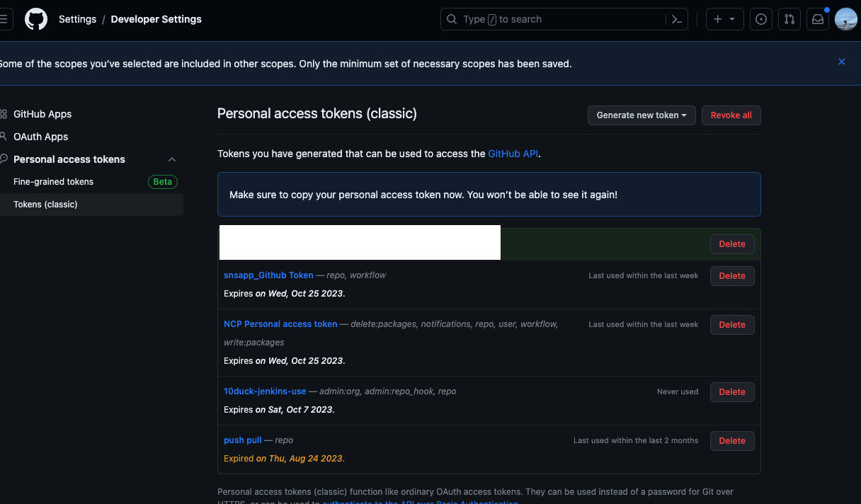The width and height of the screenshot is (861, 504).
Task: Open the create new plus menu
Action: tap(724, 19)
